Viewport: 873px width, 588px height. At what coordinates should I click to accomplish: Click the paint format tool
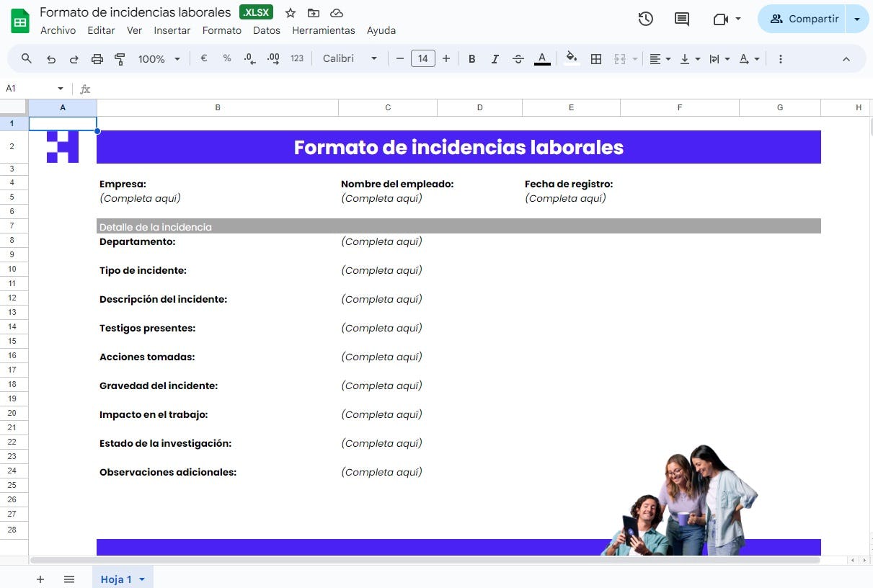pyautogui.click(x=120, y=58)
